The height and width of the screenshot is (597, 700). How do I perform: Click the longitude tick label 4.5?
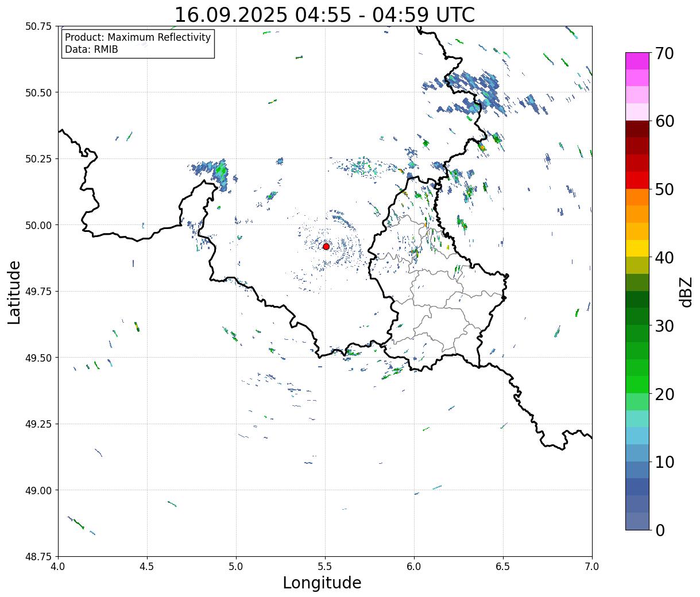coord(147,567)
